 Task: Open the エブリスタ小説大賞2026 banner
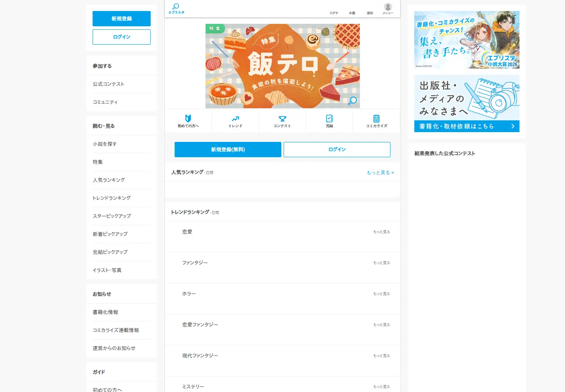[467, 40]
